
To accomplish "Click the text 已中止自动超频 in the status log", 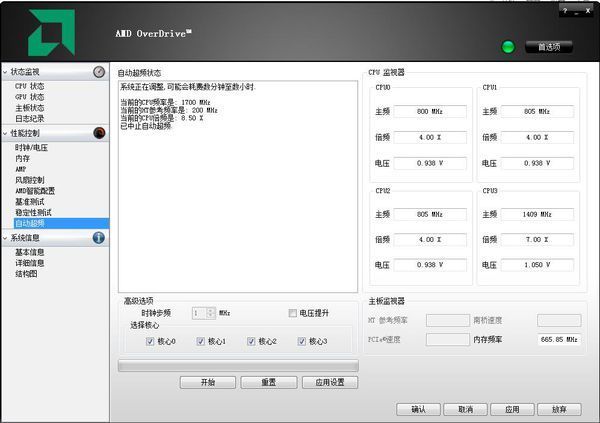I will (x=146, y=126).
